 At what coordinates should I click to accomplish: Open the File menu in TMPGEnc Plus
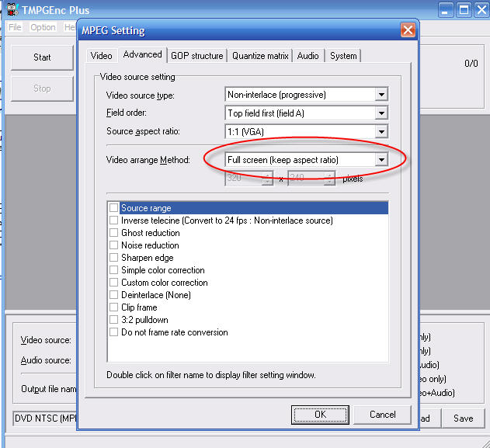[15, 27]
